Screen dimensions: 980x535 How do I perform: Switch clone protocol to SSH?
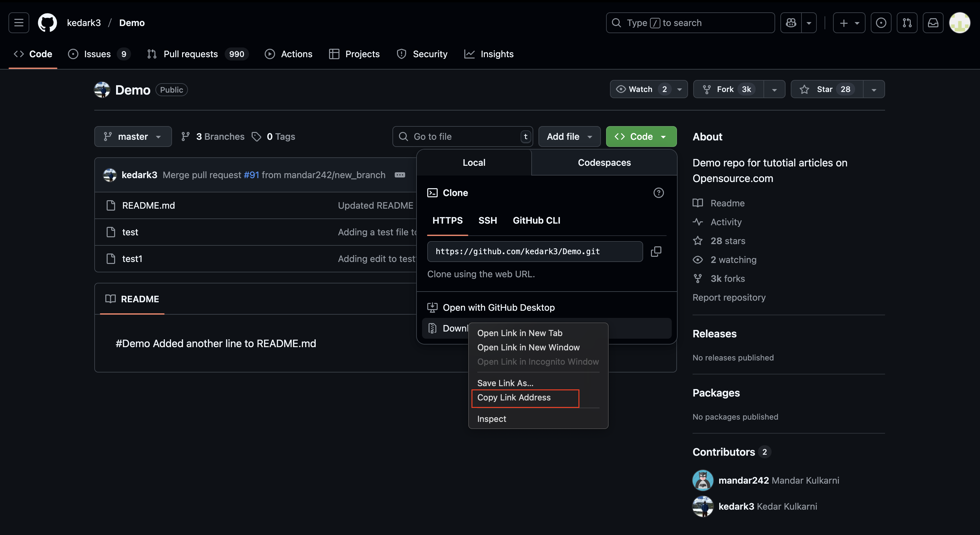(x=487, y=221)
